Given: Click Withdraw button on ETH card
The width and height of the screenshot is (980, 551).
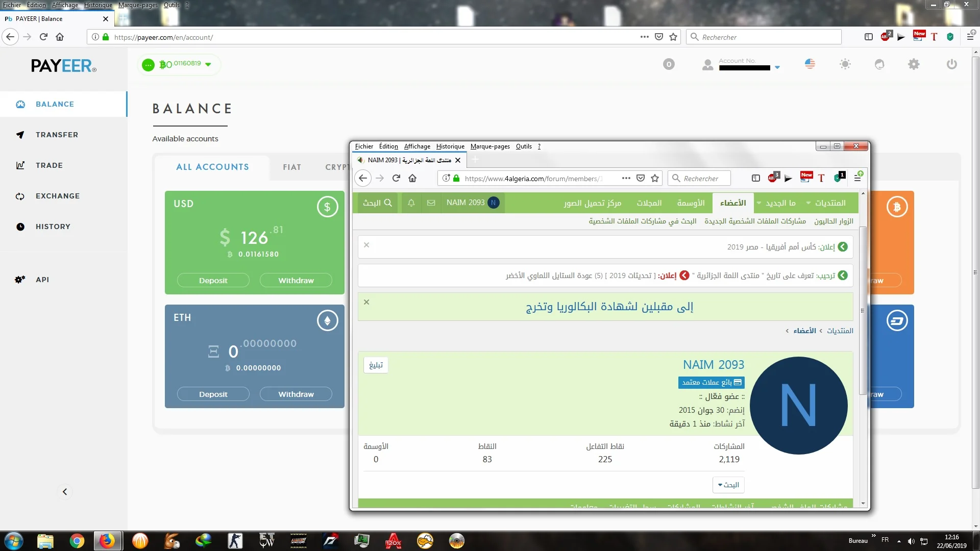Looking at the screenshot, I should pos(296,394).
